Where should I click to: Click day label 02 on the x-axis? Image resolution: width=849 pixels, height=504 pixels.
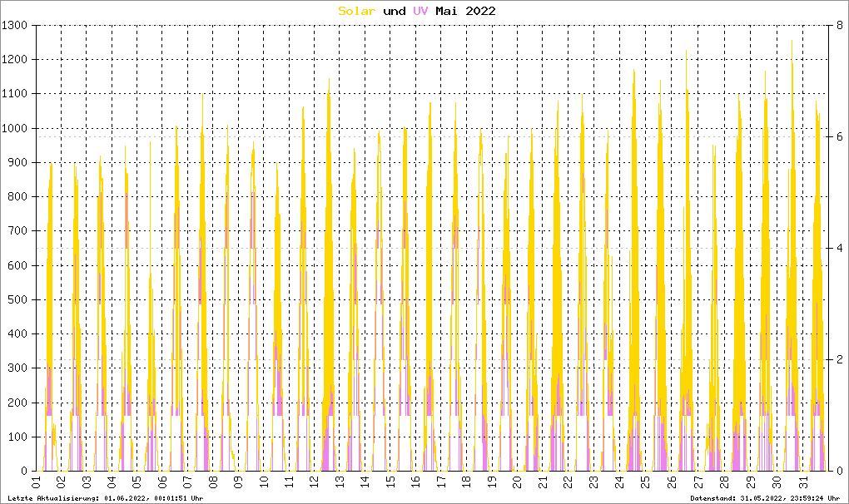pos(62,482)
